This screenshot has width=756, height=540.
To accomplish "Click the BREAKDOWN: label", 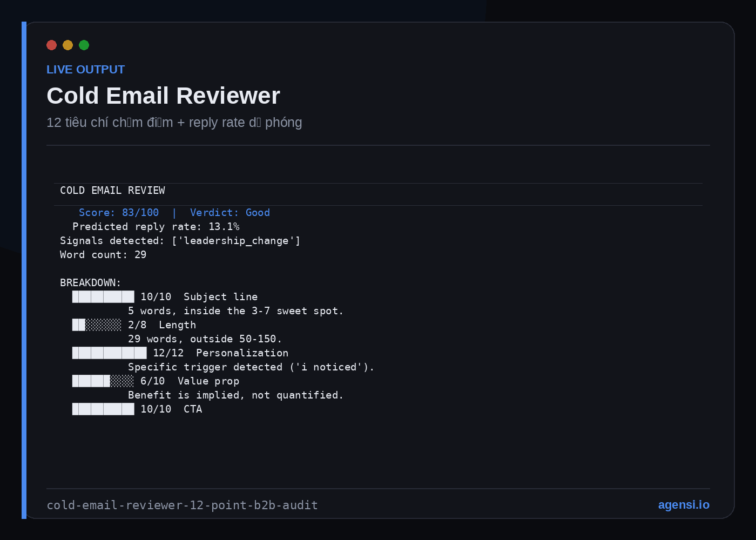I will (x=91, y=283).
